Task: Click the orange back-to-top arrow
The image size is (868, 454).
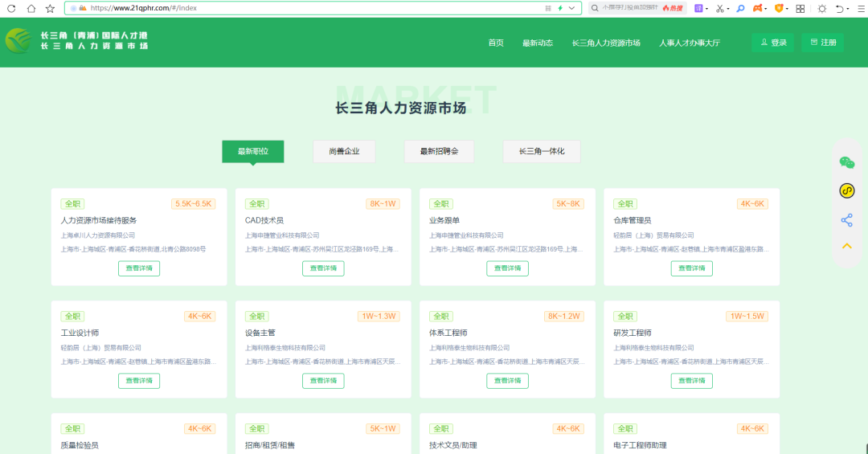Action: click(x=847, y=246)
